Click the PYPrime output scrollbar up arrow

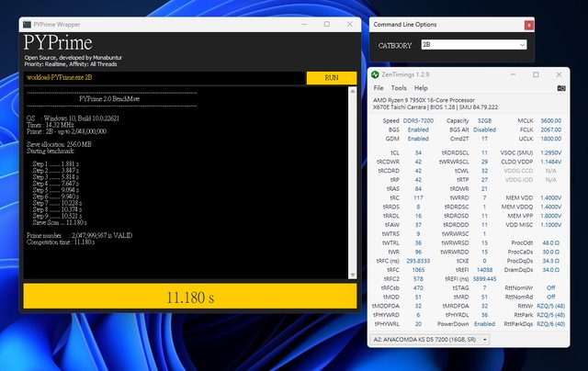point(351,92)
